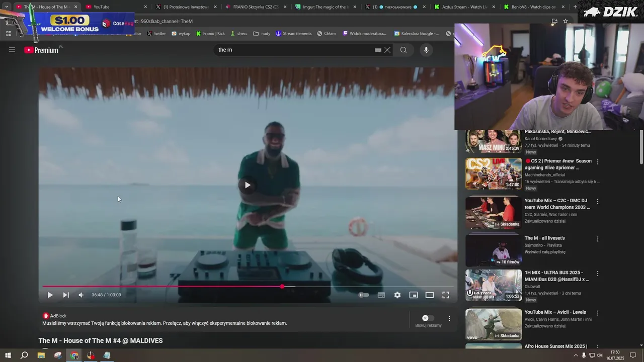Switch to the 'Imgur: The magic of the' tab

tap(326, 7)
